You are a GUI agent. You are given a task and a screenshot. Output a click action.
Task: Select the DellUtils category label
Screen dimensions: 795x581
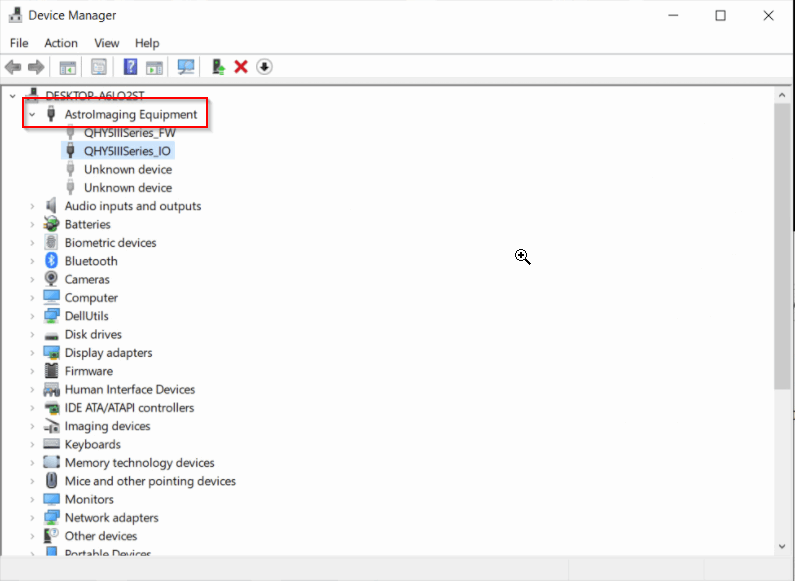(x=87, y=316)
